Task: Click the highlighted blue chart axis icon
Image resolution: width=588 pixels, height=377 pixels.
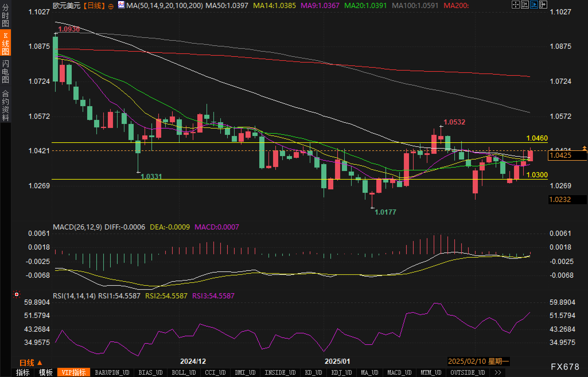Action: tap(534, 5)
